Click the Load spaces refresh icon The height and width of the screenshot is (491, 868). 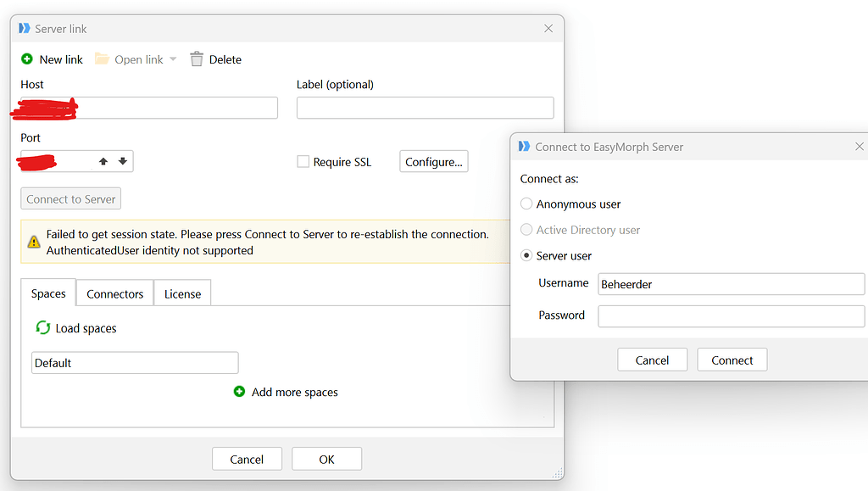[x=42, y=327]
